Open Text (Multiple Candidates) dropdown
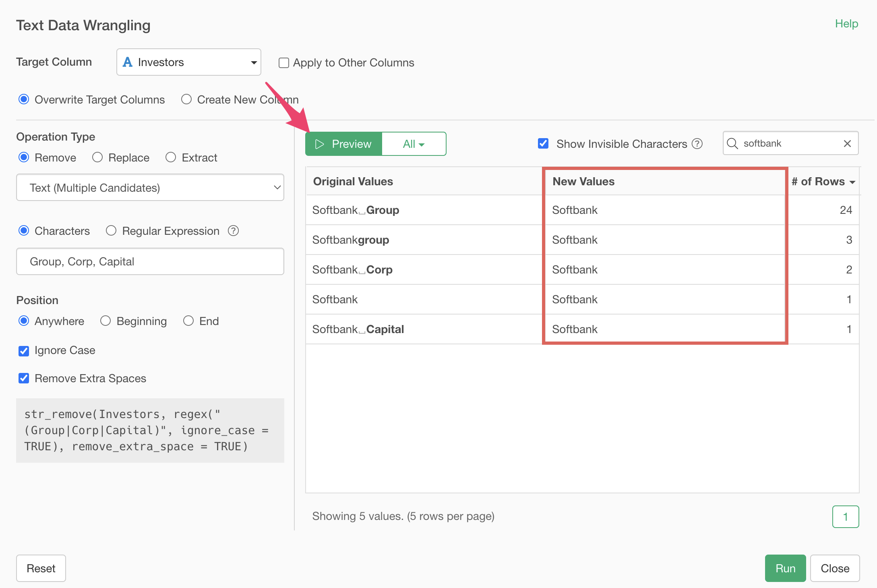This screenshot has width=877, height=588. pyautogui.click(x=150, y=187)
